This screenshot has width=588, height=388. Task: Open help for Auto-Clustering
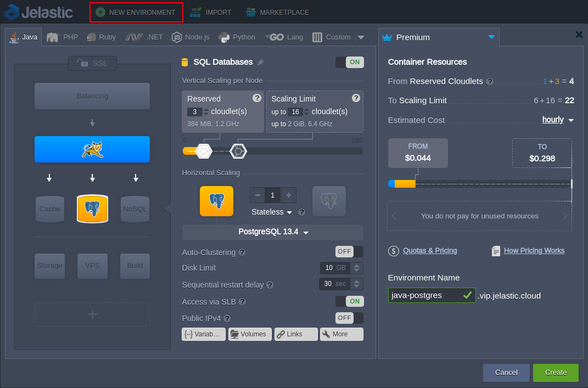(x=242, y=252)
